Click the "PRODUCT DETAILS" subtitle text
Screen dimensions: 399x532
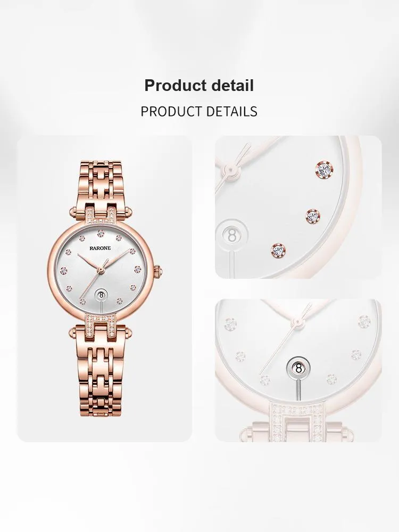click(199, 112)
